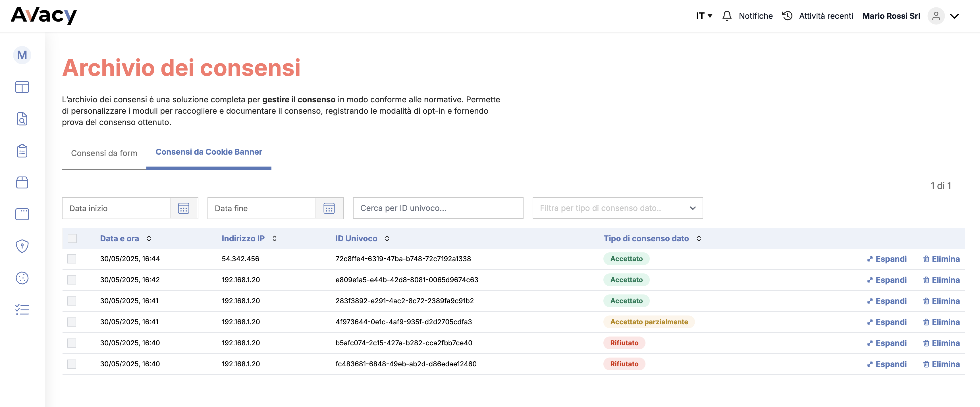This screenshot has height=407, width=980.
Task: Open user account menu chevron
Action: [954, 16]
